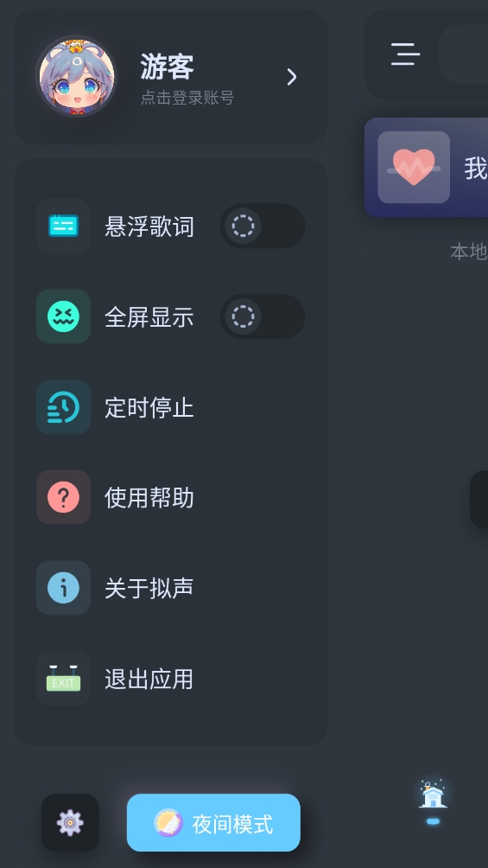Viewport: 488px width, 868px height.
Task: Click the 定时停止 clock icon
Action: tap(63, 407)
